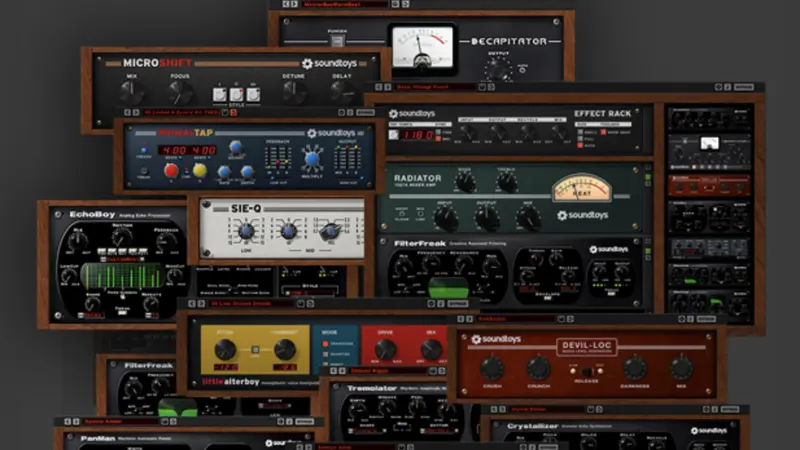The image size is (800, 450).
Task: Previous preset arrow above Devil-Loc
Action: [461, 319]
